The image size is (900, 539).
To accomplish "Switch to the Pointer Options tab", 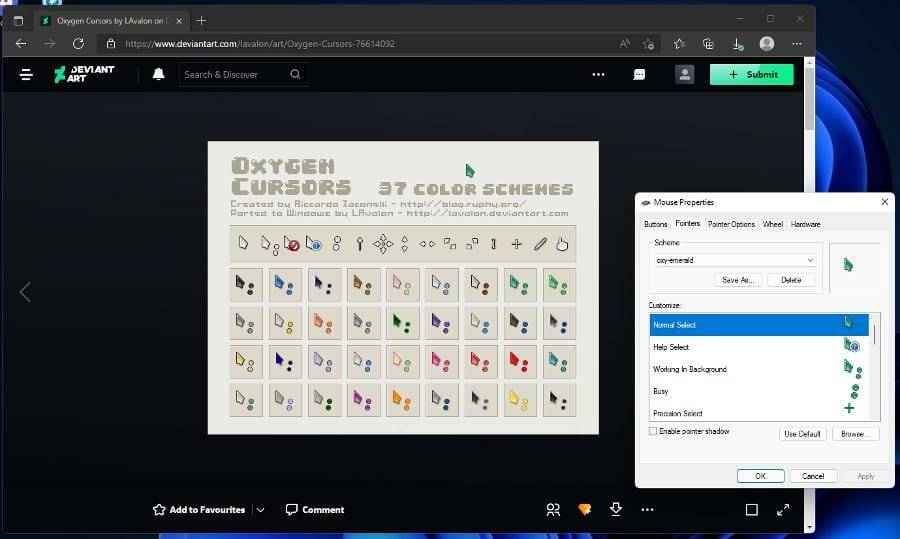I will (731, 224).
